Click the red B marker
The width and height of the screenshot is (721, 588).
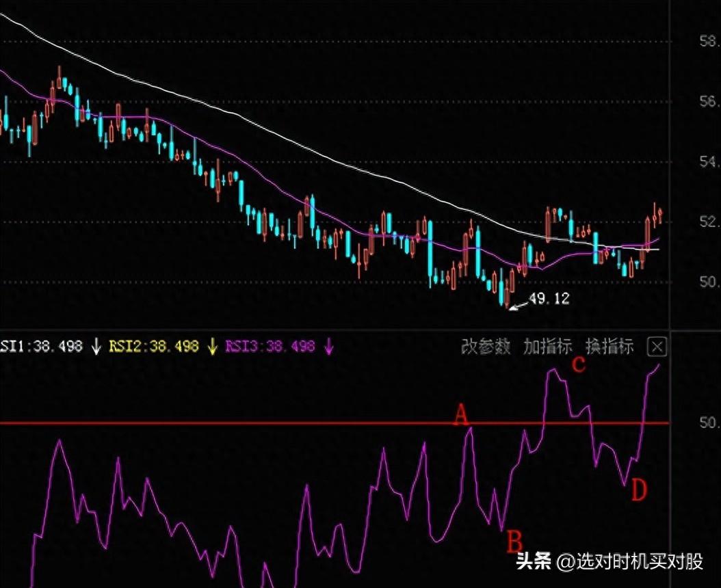pyautogui.click(x=514, y=542)
